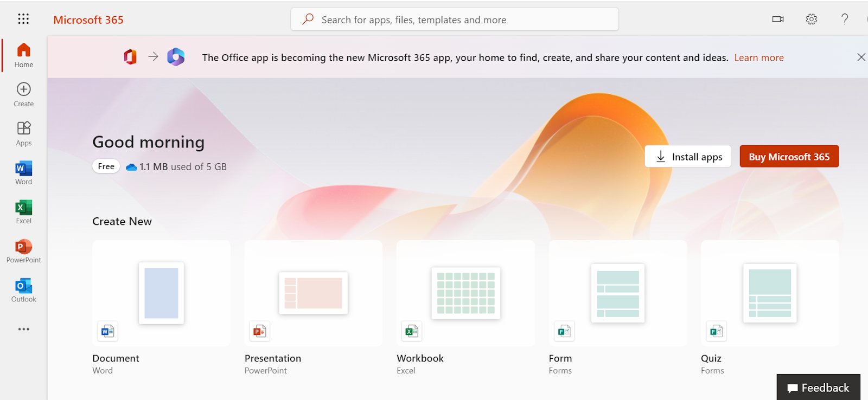Create a new Excel workbook thumbnail
This screenshot has height=400, width=868.
(465, 293)
